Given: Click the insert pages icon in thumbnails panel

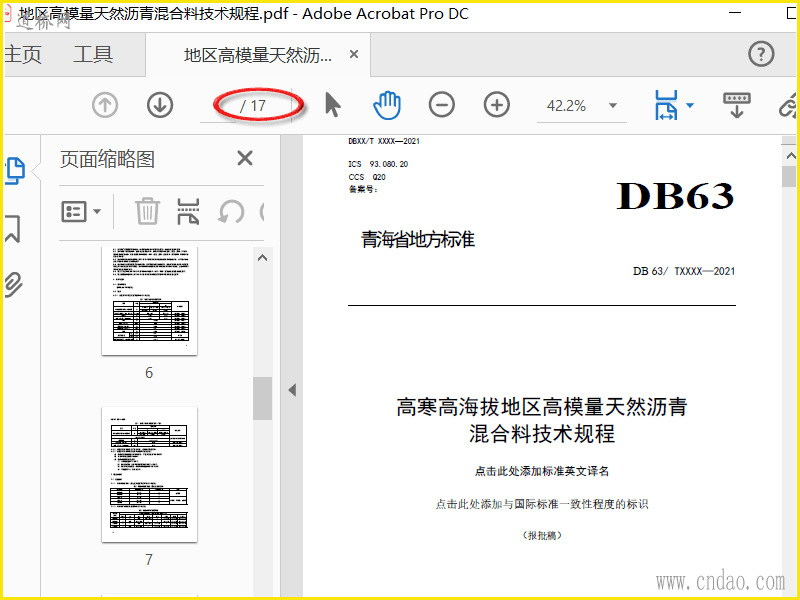Looking at the screenshot, I should tap(188, 211).
